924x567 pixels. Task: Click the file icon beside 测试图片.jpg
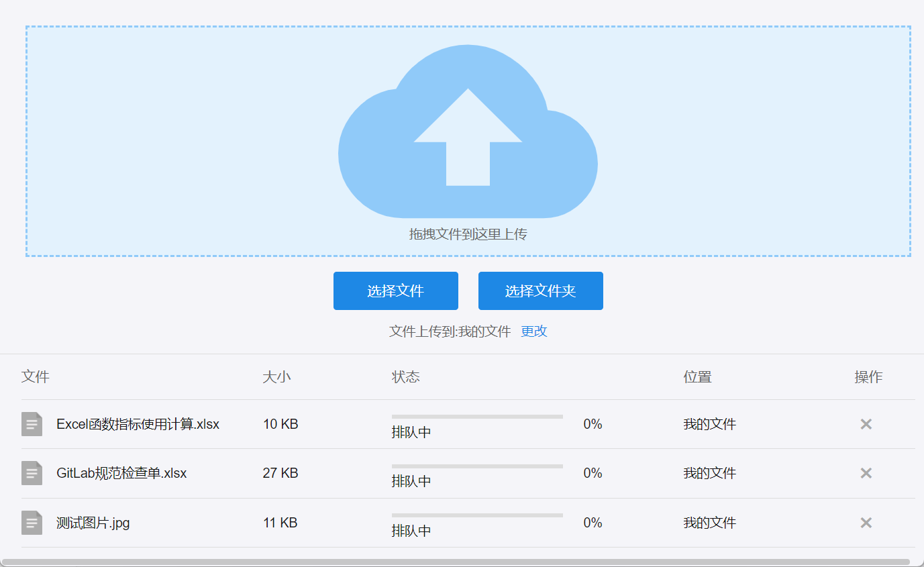coord(32,523)
